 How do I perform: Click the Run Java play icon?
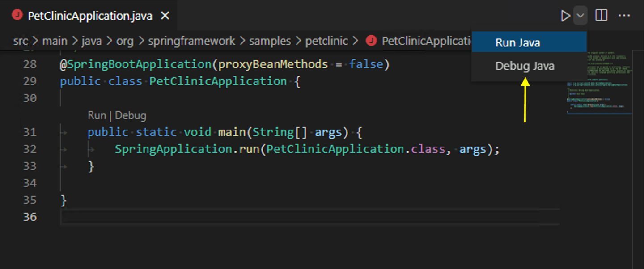[565, 15]
